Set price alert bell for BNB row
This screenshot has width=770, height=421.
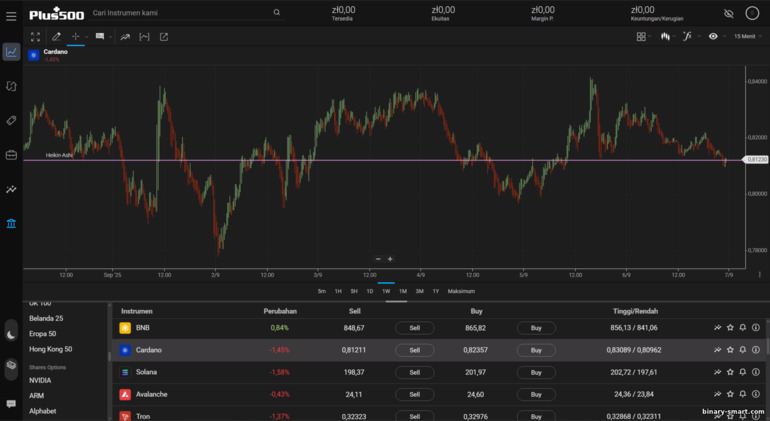(x=743, y=328)
